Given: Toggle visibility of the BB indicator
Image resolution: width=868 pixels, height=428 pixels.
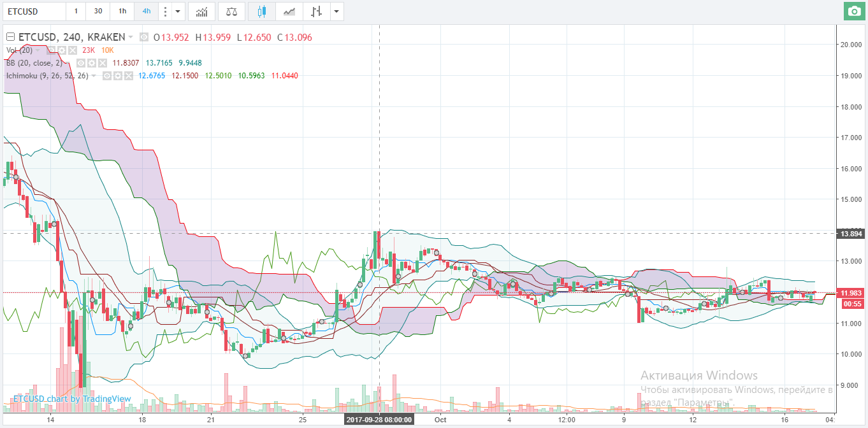Looking at the screenshot, I should point(82,63).
